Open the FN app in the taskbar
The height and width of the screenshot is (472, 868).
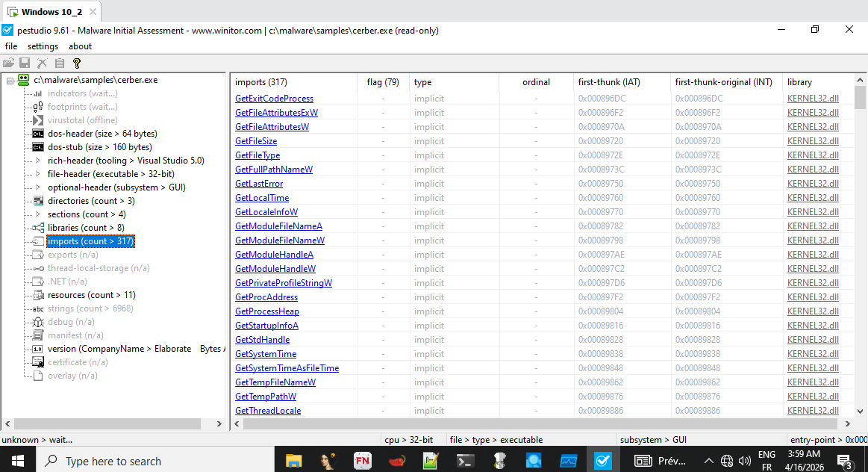[x=363, y=460]
